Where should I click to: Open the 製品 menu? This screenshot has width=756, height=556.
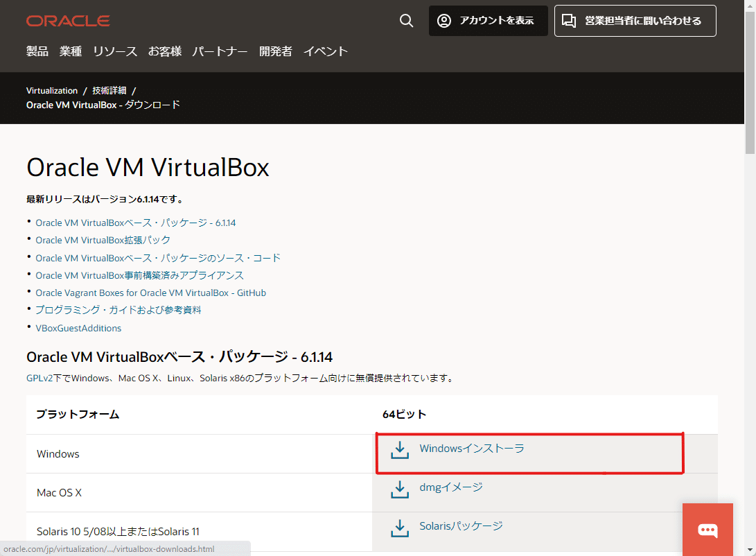point(37,51)
